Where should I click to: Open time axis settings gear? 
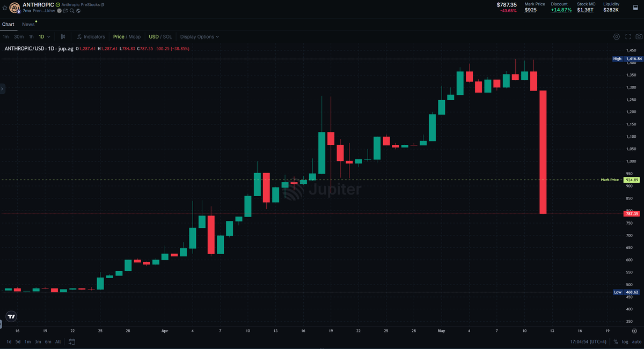coord(634,331)
